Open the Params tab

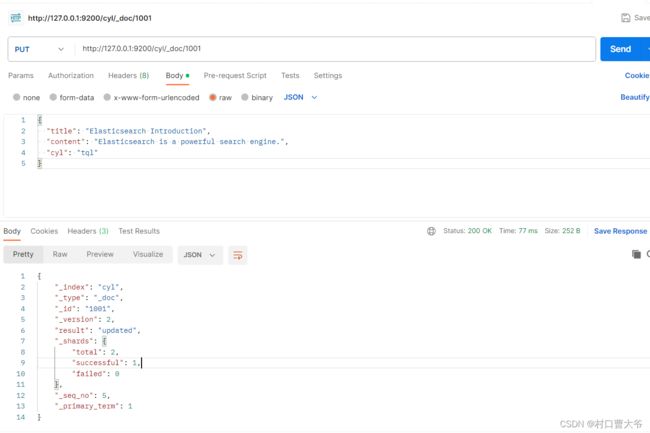[21, 75]
